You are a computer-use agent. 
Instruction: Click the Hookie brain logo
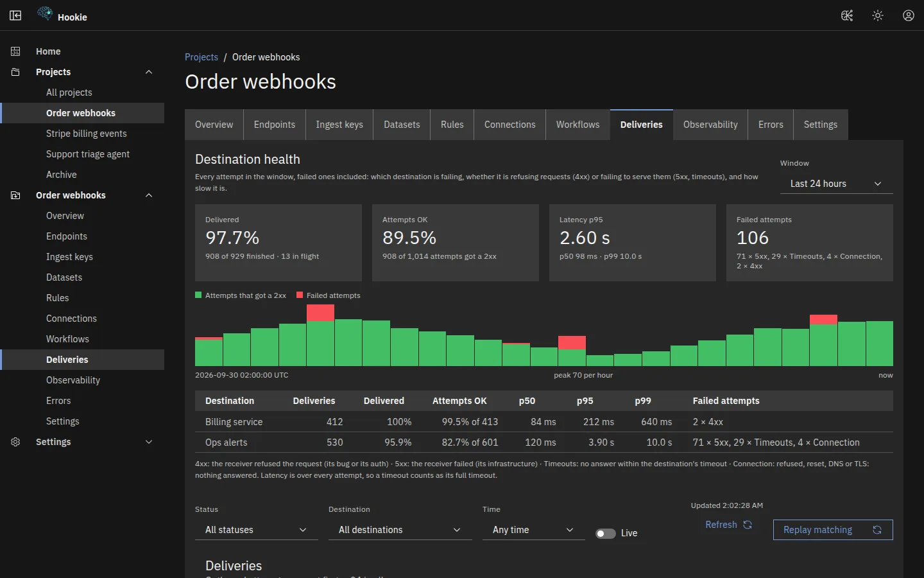click(x=45, y=13)
